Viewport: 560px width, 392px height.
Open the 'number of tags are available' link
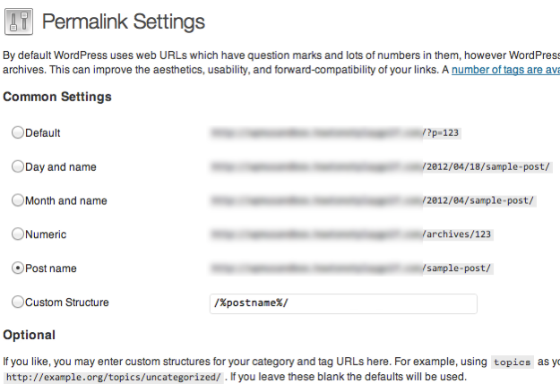(505, 70)
